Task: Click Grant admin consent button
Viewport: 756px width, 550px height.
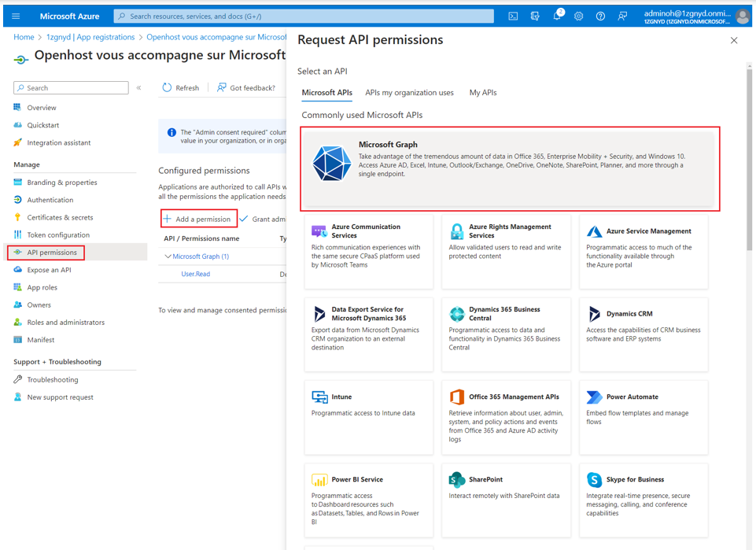Action: pos(263,219)
